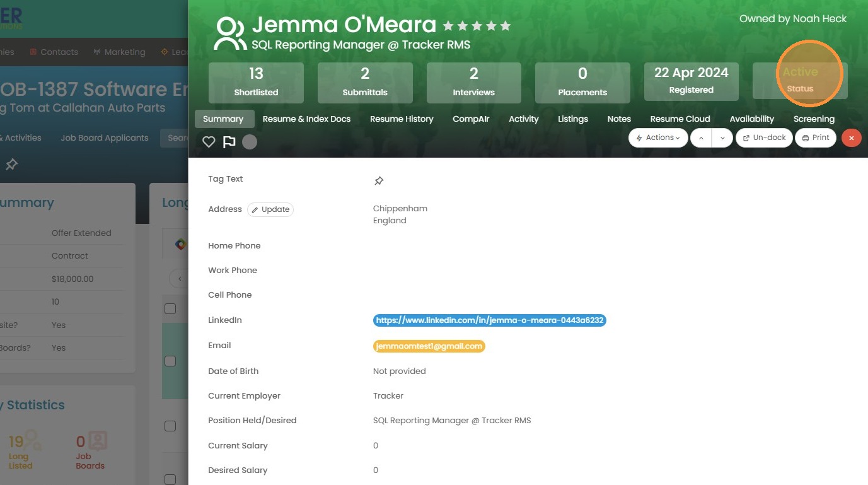Click the Un-dock button

coord(764,137)
